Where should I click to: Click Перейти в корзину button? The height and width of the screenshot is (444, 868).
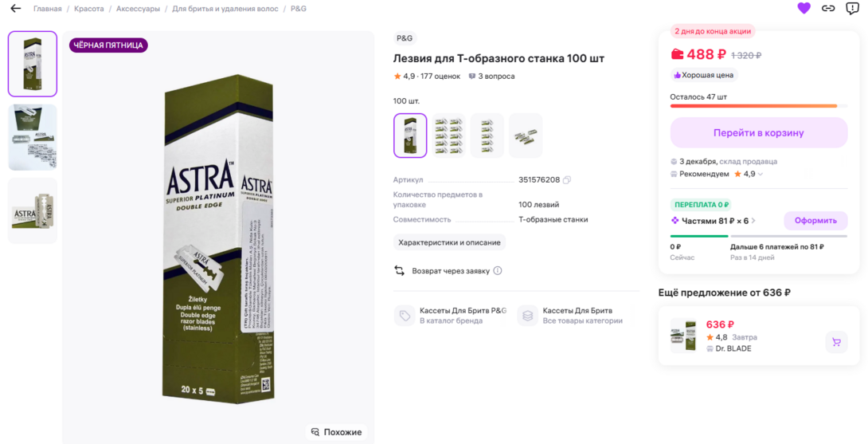coord(758,133)
